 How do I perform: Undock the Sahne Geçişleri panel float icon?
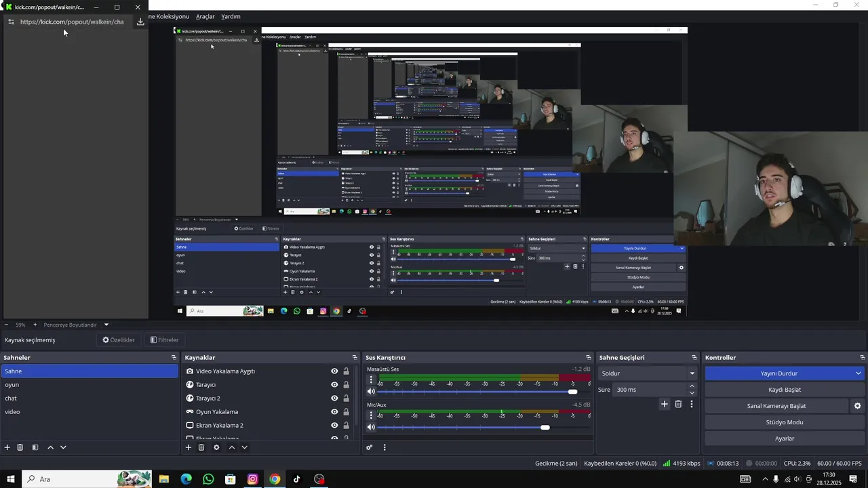(x=694, y=357)
